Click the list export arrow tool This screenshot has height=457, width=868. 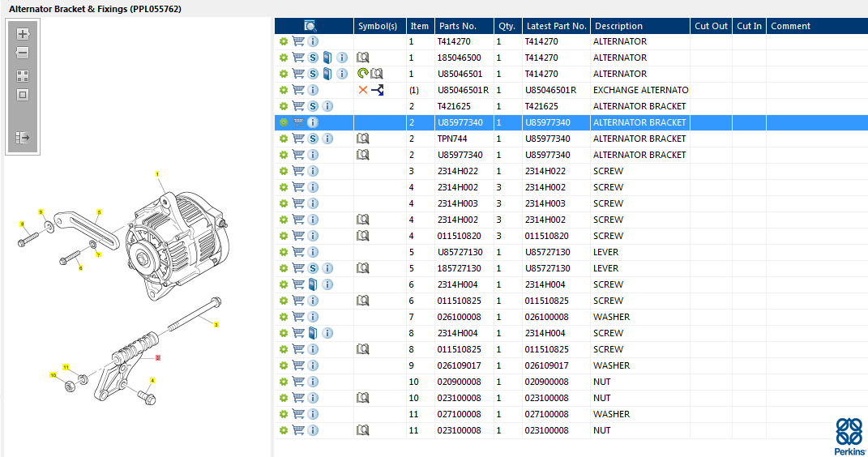[x=23, y=137]
